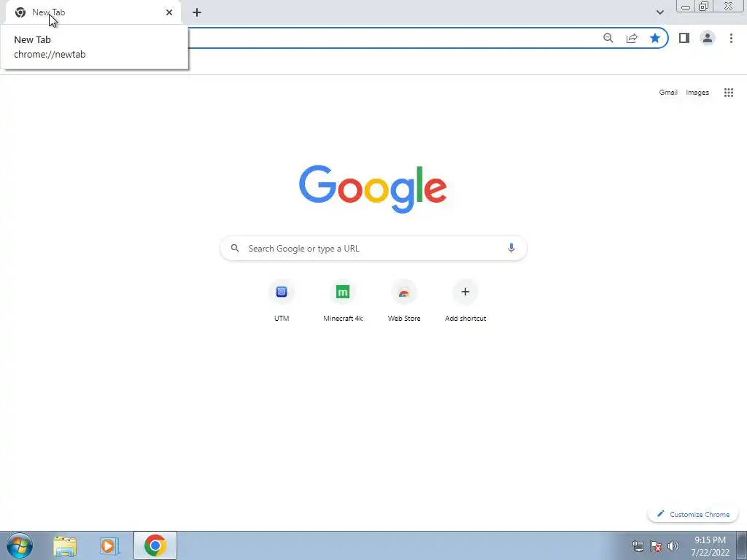
Task: Focus the Search Google or type a URL box
Action: click(373, 248)
